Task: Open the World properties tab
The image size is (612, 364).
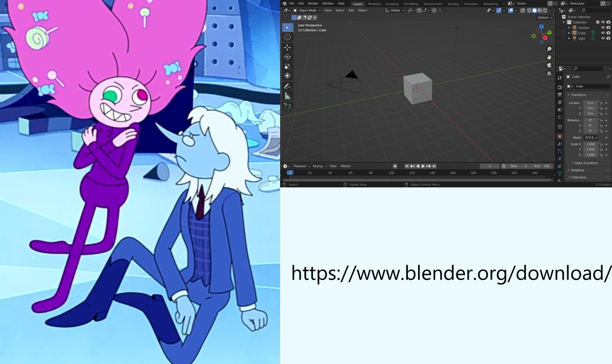Action: click(560, 117)
